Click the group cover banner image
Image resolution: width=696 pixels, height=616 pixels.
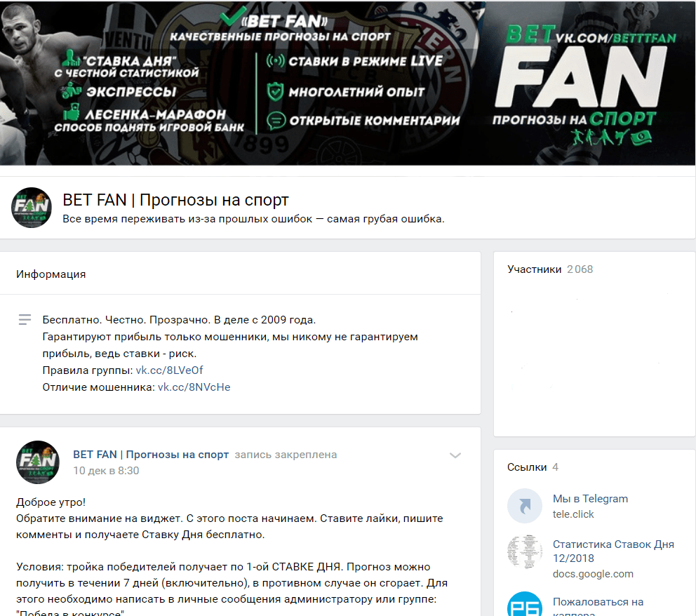point(347,83)
